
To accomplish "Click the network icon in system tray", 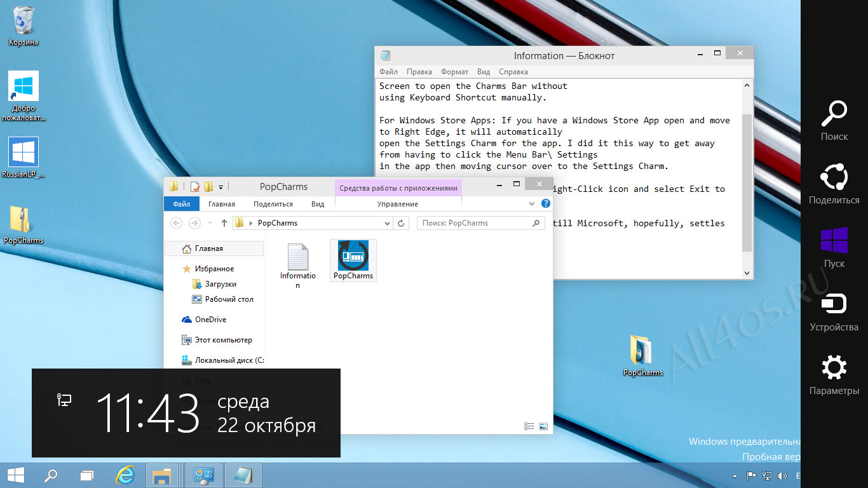I will click(767, 475).
